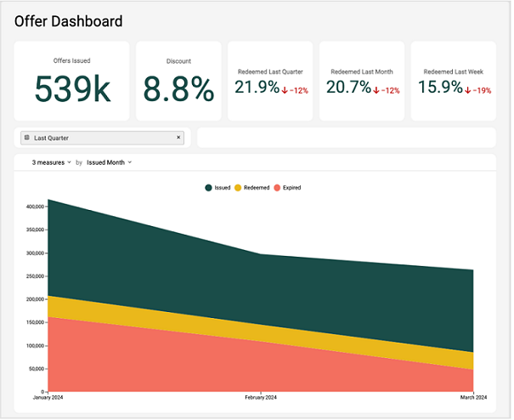Click the red down arrow beside 20.7%
514x420 pixels.
tap(376, 90)
